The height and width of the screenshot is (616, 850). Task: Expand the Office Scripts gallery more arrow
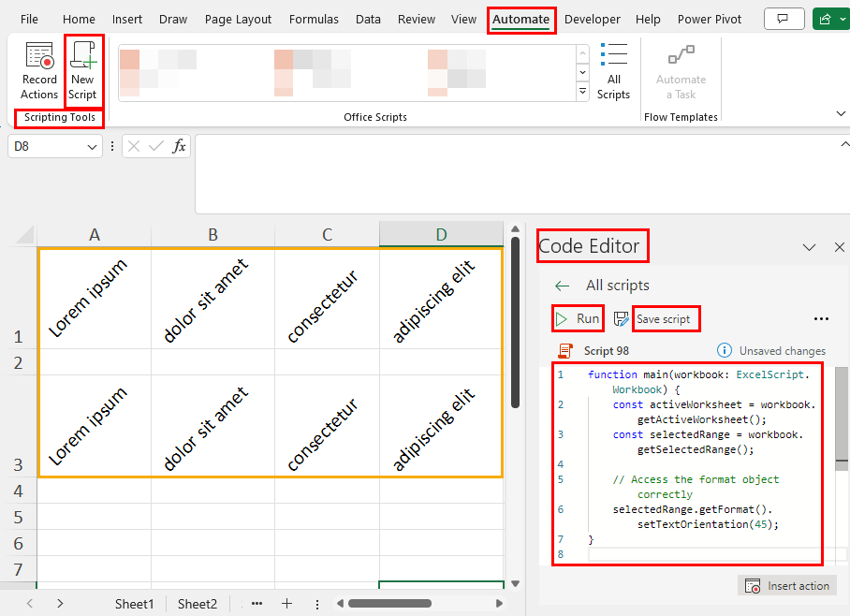pos(583,91)
